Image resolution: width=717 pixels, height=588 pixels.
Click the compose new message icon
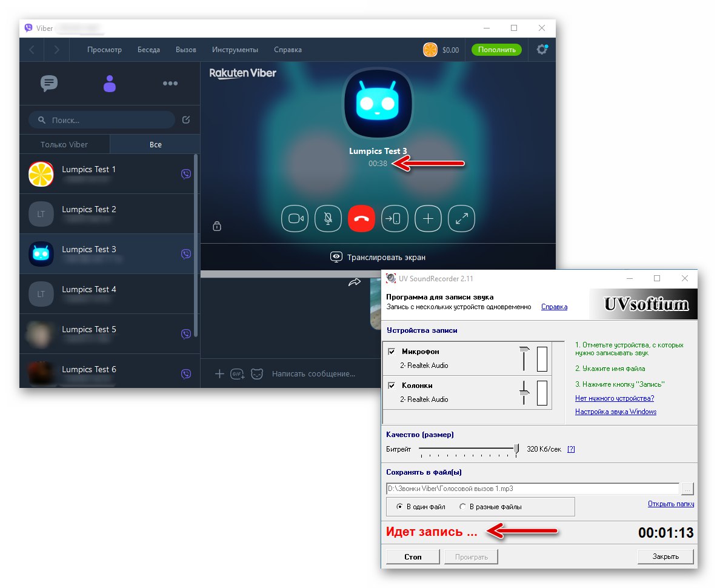click(x=186, y=120)
